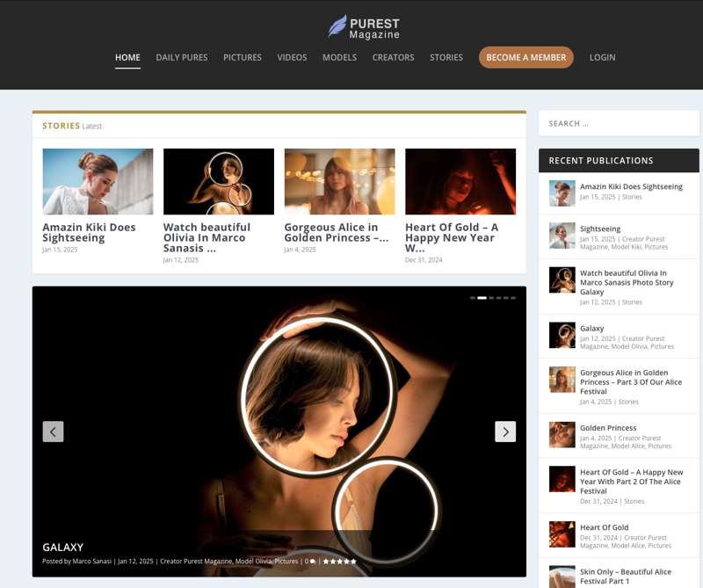Image resolution: width=703 pixels, height=588 pixels.
Task: Click the Become a Member button
Action: tap(526, 57)
